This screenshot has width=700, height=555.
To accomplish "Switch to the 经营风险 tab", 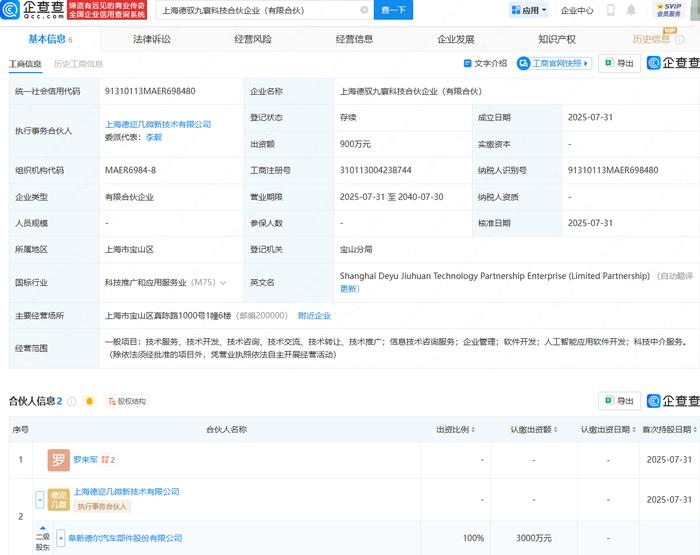I will (x=253, y=39).
